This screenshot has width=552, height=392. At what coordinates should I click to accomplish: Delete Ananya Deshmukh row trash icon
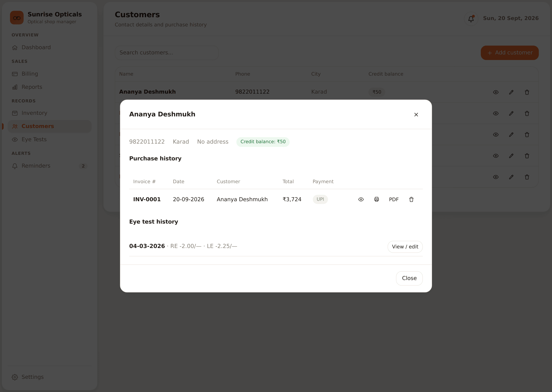527,92
